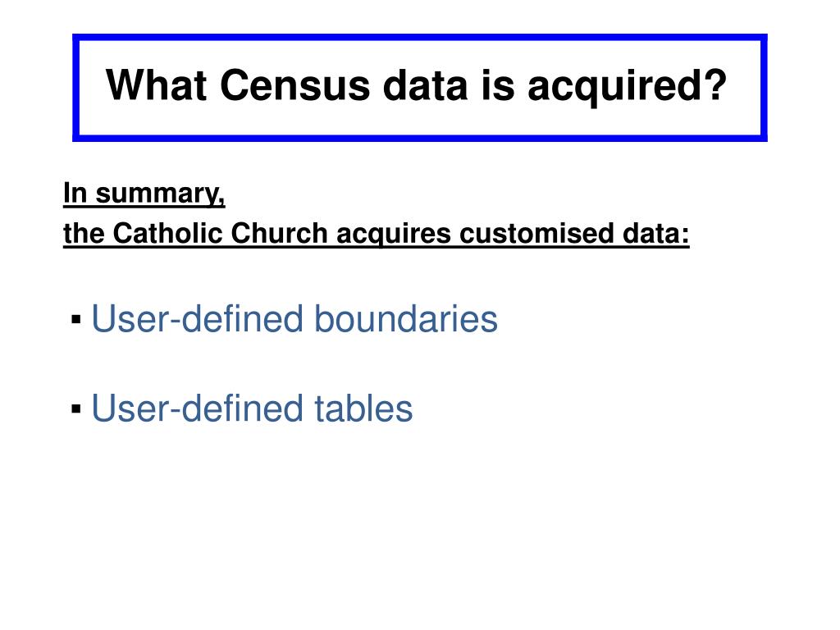
Task: Click the word 'acquires' in the underlined line
Action: (x=394, y=235)
